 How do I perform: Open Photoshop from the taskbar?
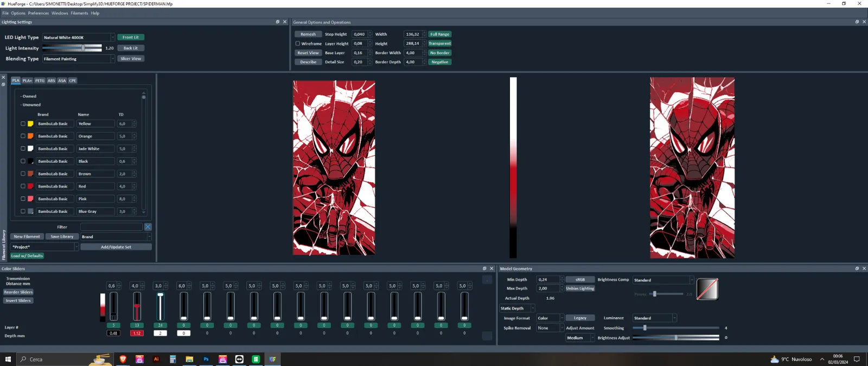pos(206,359)
